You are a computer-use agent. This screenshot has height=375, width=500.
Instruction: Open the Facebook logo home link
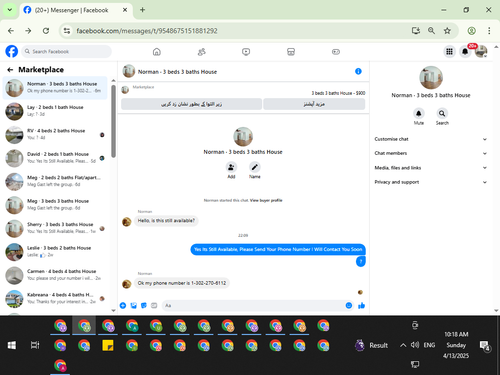[x=12, y=52]
